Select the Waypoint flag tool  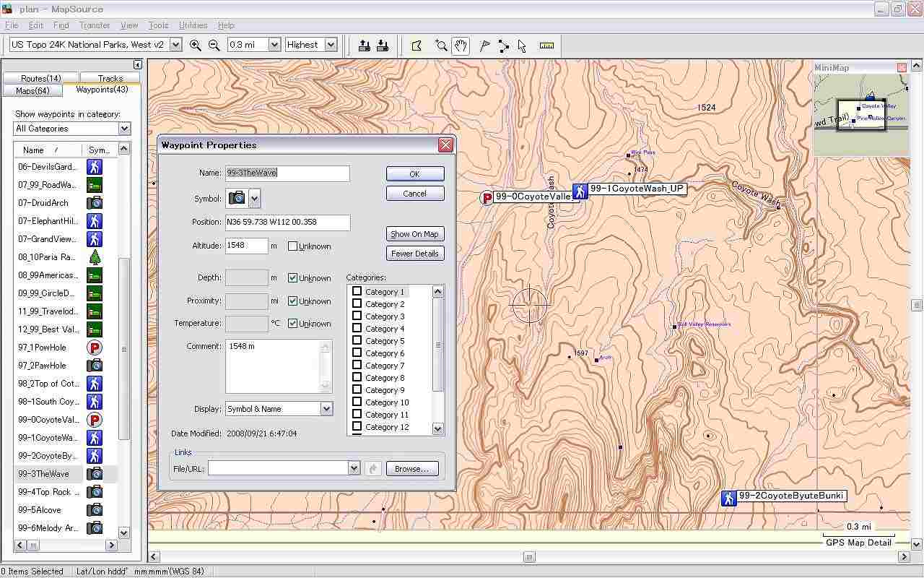[x=484, y=46]
